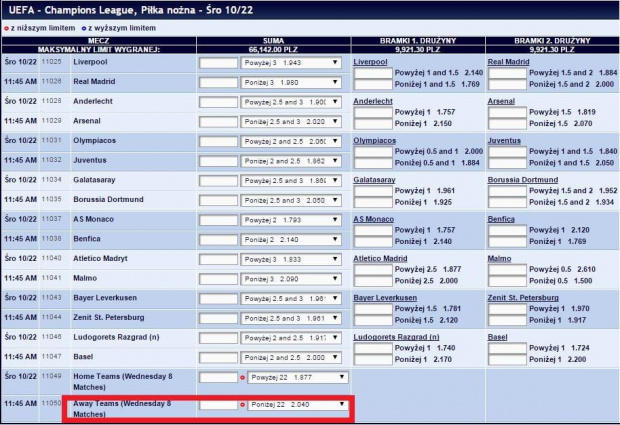Open Juventus Poniżej 2 and 2.5 dropdown
Image resolution: width=620 pixels, height=425 pixels.
point(291,161)
